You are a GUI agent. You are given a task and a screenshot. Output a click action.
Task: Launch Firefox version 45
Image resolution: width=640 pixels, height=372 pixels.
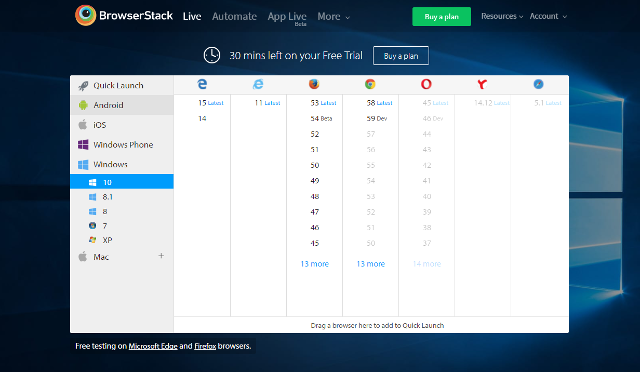point(315,243)
